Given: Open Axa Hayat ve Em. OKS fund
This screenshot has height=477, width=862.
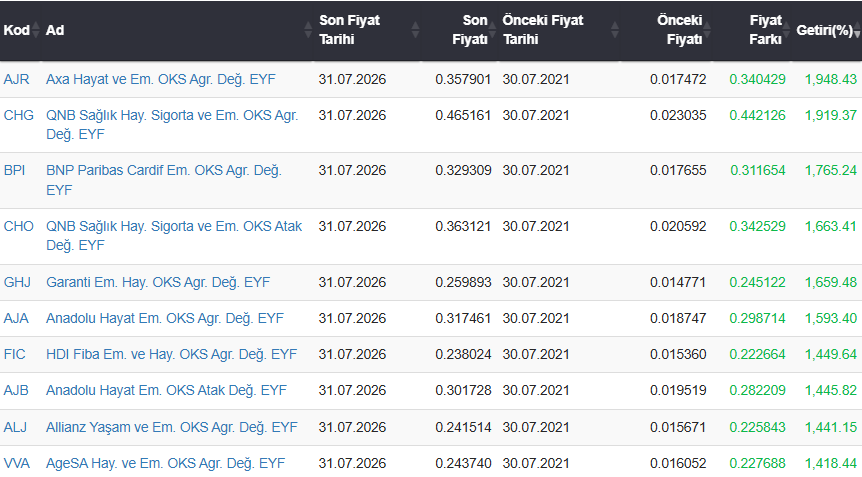Looking at the screenshot, I should (161, 79).
